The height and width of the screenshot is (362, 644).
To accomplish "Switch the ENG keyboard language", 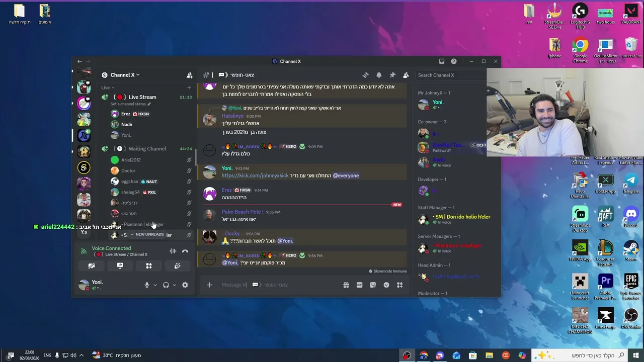I will [47, 355].
